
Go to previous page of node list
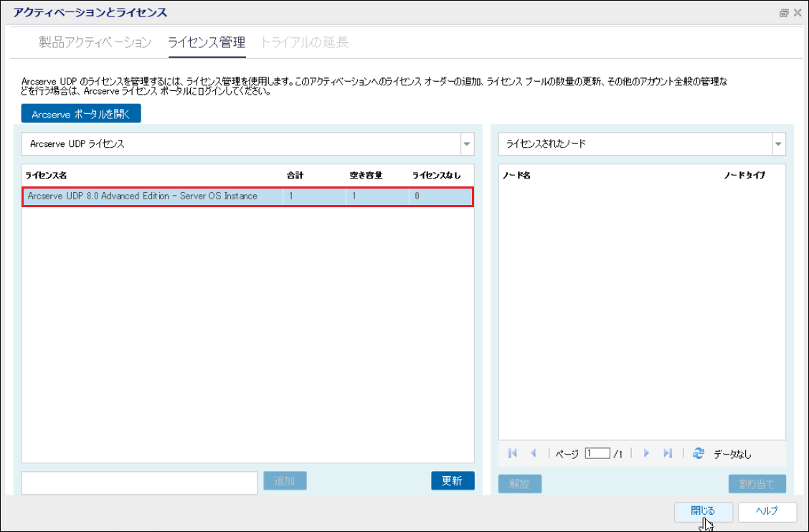coord(534,453)
